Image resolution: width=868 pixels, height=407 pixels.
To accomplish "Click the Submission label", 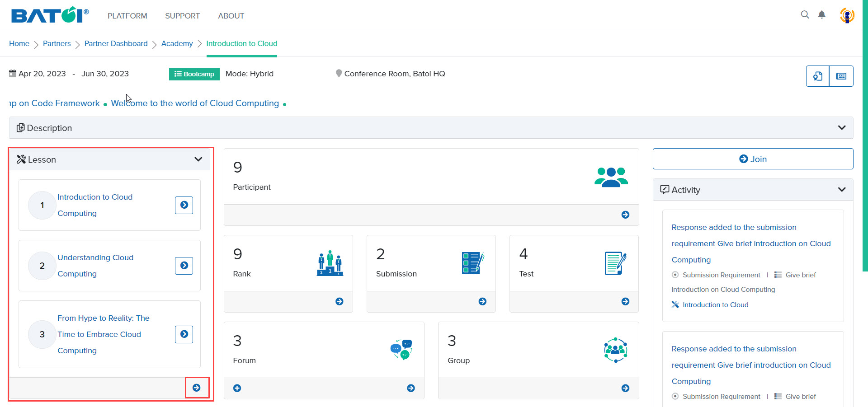I will tap(396, 274).
